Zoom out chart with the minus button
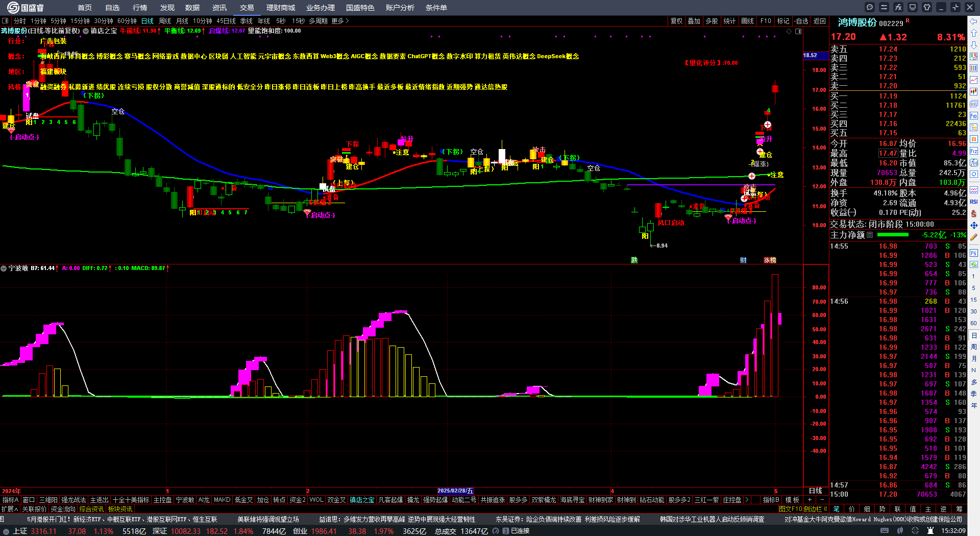Image resolution: width=980 pixels, height=536 pixels. coord(822,500)
